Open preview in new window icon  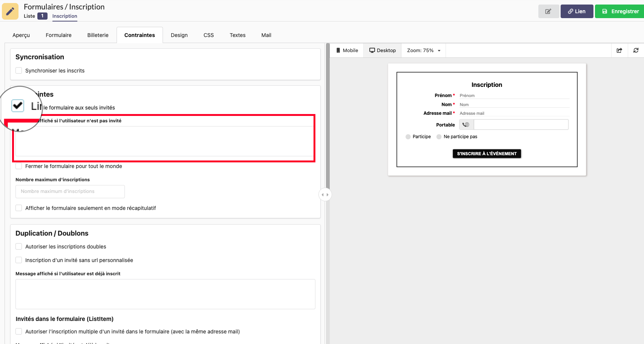coord(619,50)
